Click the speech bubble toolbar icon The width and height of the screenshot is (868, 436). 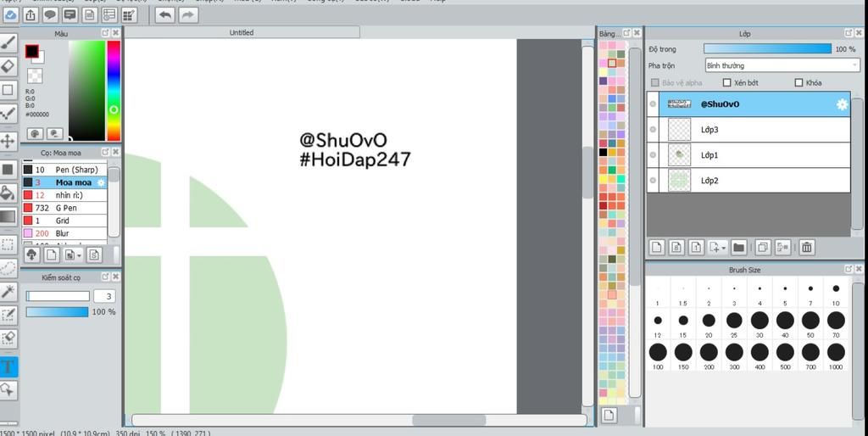coord(50,15)
